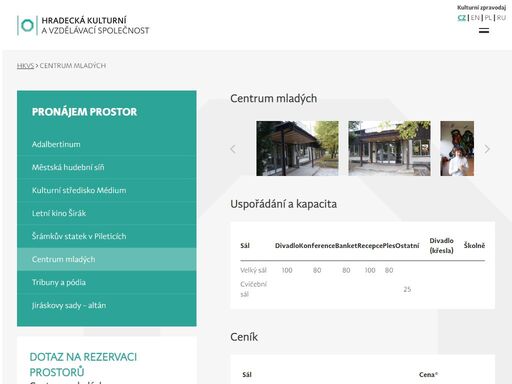This screenshot has height=384, width=512.
Task: Click Divadlo column header
Action: pos(287,246)
